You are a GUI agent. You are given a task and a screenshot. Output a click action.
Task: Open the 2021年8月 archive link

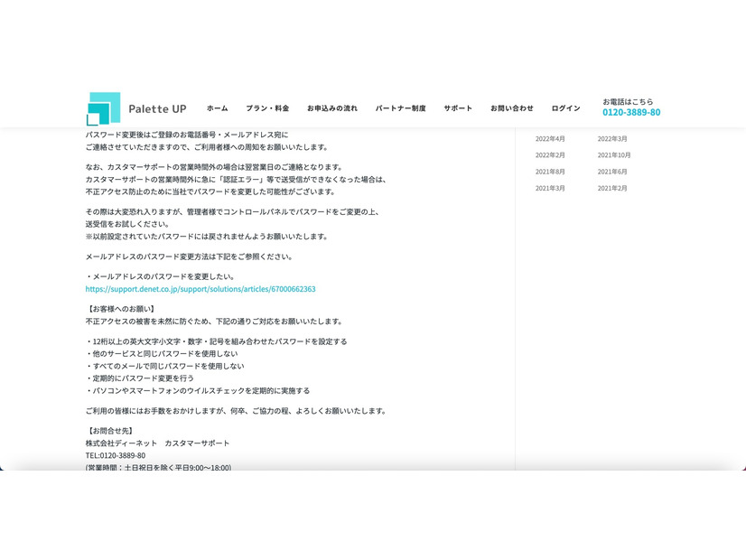(x=550, y=172)
